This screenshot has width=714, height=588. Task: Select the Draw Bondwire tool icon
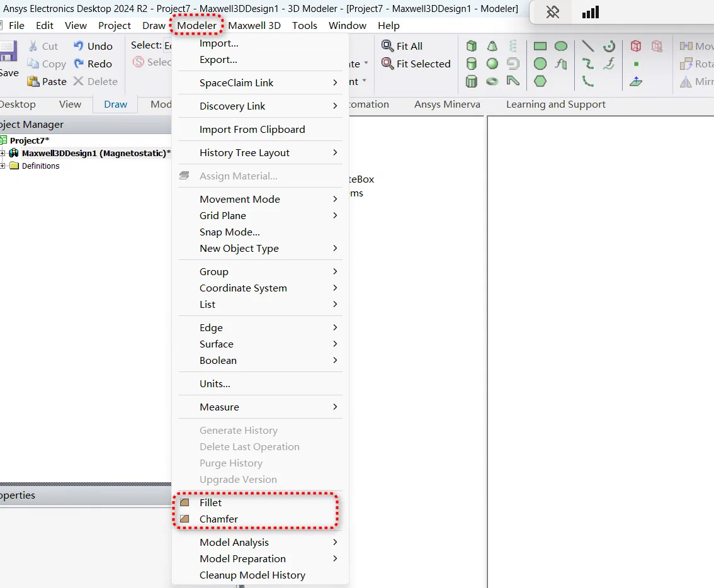point(513,82)
